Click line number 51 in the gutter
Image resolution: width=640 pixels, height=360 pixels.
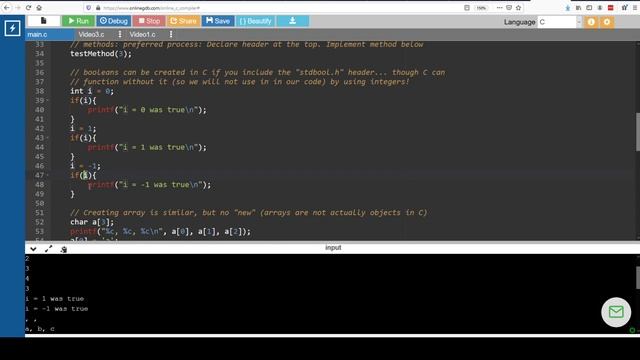39,213
